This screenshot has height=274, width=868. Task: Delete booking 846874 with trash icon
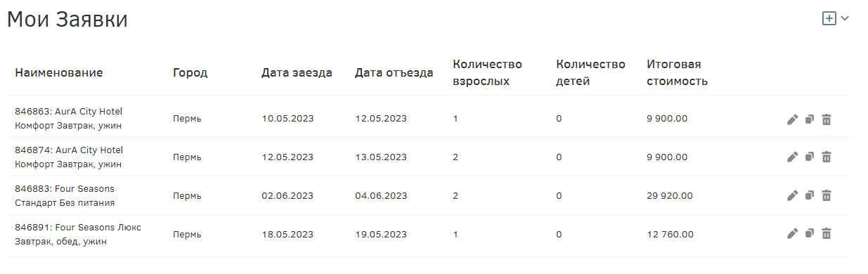[x=827, y=157]
